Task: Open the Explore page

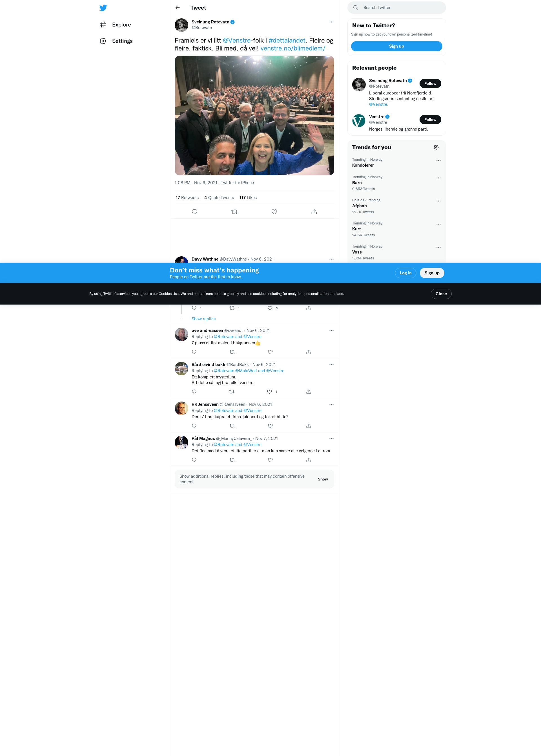Action: 115,25
